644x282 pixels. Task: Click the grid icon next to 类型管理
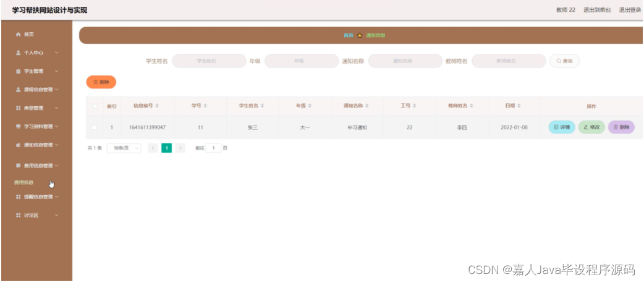pyautogui.click(x=18, y=108)
